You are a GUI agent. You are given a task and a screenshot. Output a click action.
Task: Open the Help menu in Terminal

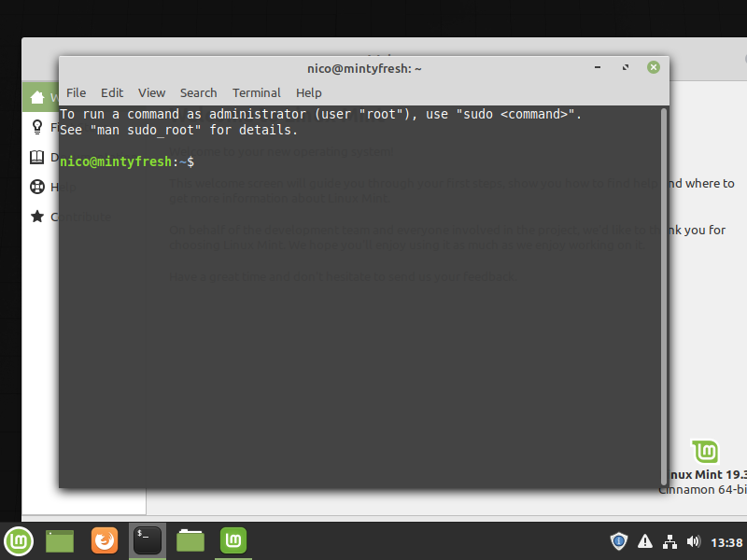(309, 92)
